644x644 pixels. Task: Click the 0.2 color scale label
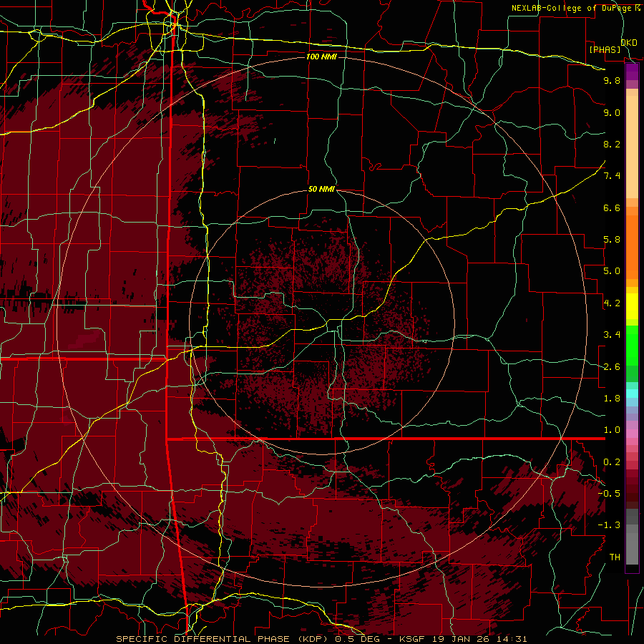[x=612, y=462]
